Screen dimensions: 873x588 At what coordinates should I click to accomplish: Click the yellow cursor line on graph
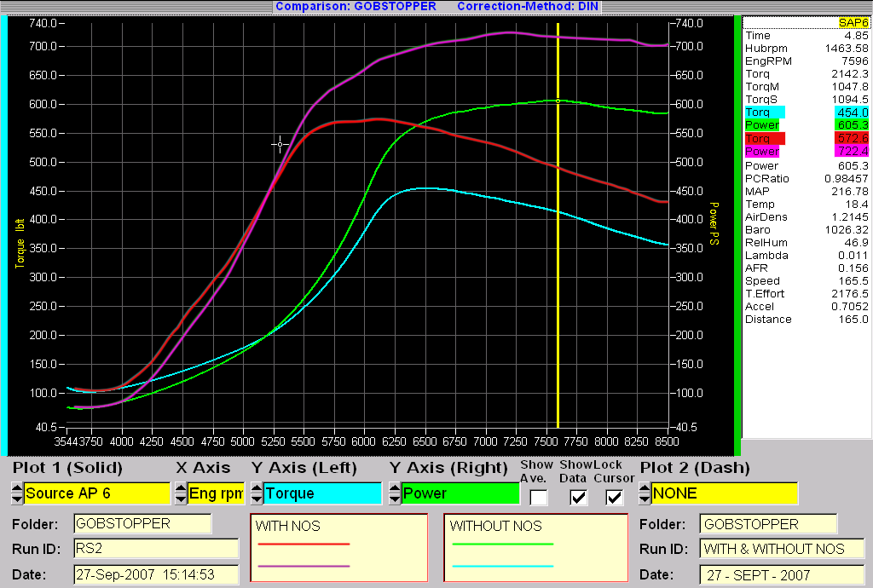(x=558, y=256)
